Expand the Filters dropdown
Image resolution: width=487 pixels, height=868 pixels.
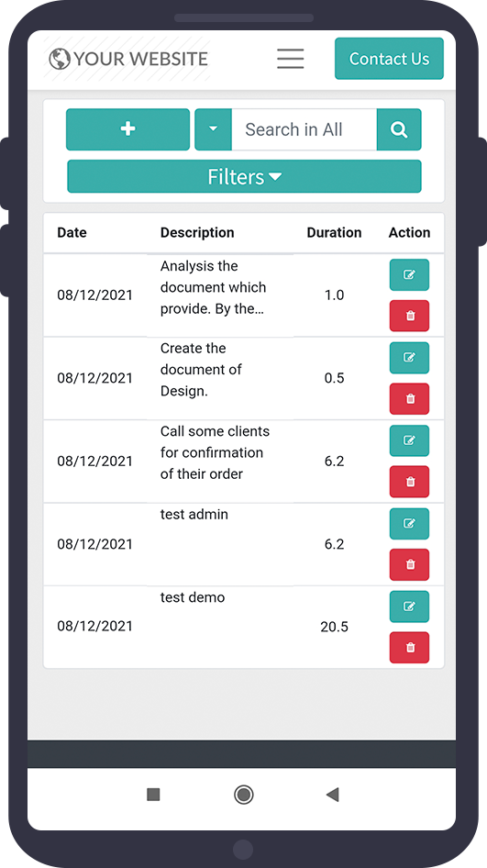click(x=244, y=176)
